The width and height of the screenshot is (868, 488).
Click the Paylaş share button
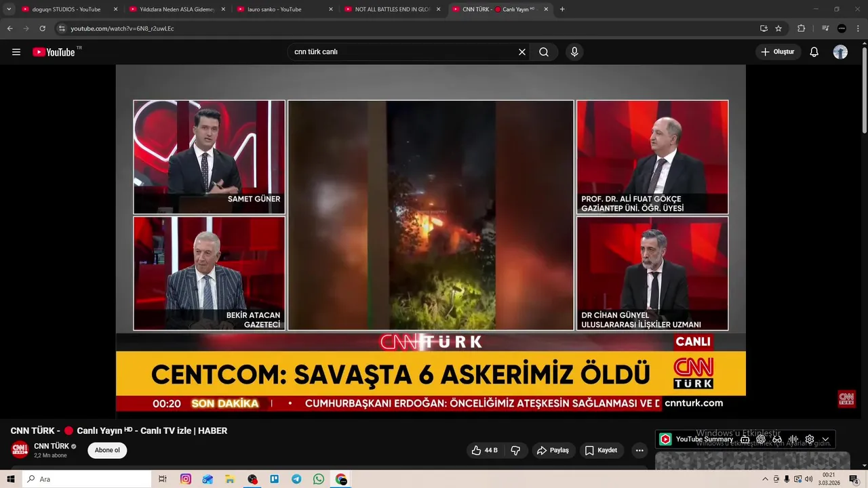tap(553, 450)
